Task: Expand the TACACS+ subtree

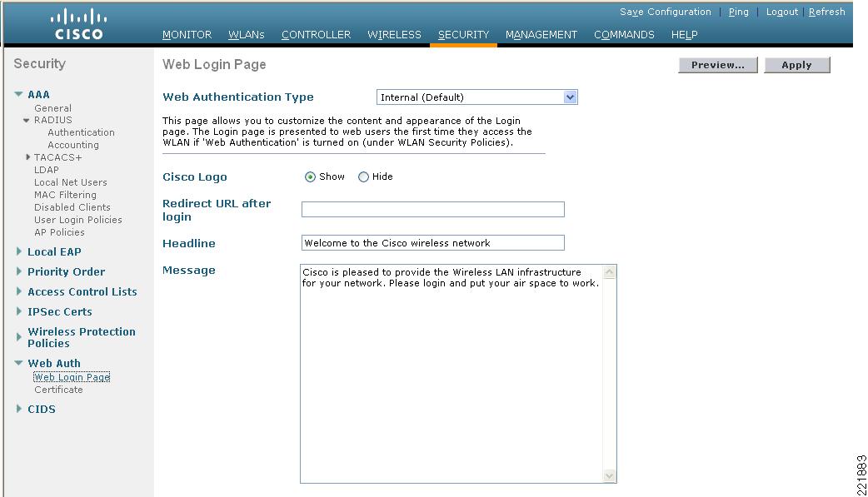Action: pyautogui.click(x=28, y=157)
